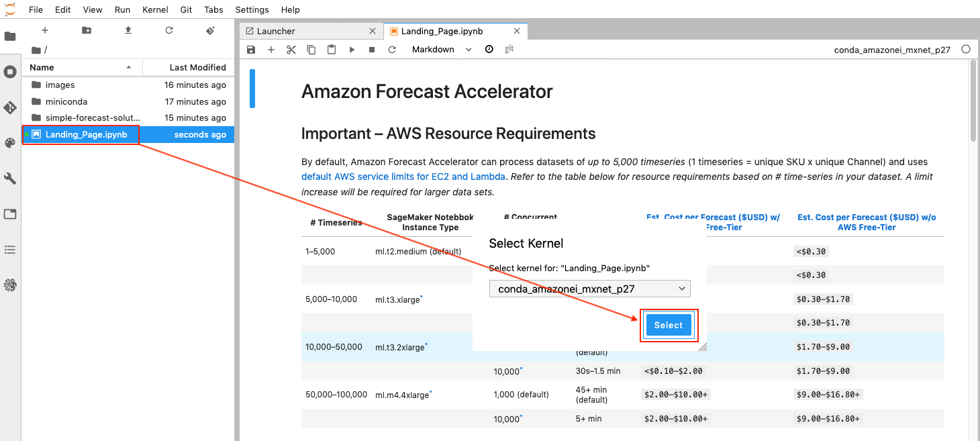Click the Select button in kernel dialog
Viewport: 980px width, 441px height.
tap(669, 325)
